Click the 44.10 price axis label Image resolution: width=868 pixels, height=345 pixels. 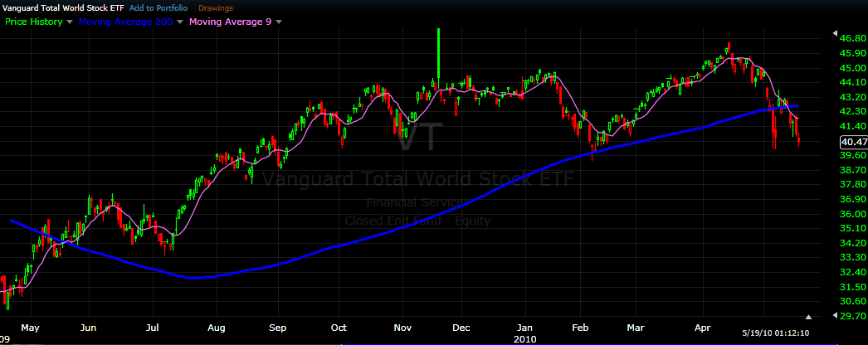click(x=853, y=82)
